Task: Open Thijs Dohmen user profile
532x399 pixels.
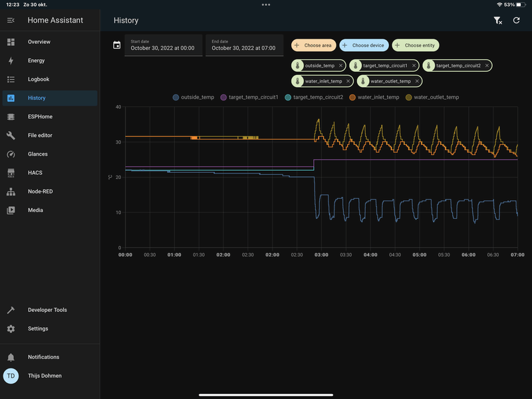Action: click(x=50, y=376)
